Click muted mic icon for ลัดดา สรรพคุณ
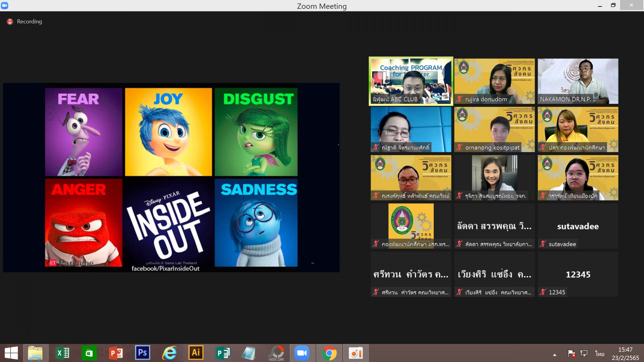The height and width of the screenshot is (362, 644). [459, 244]
